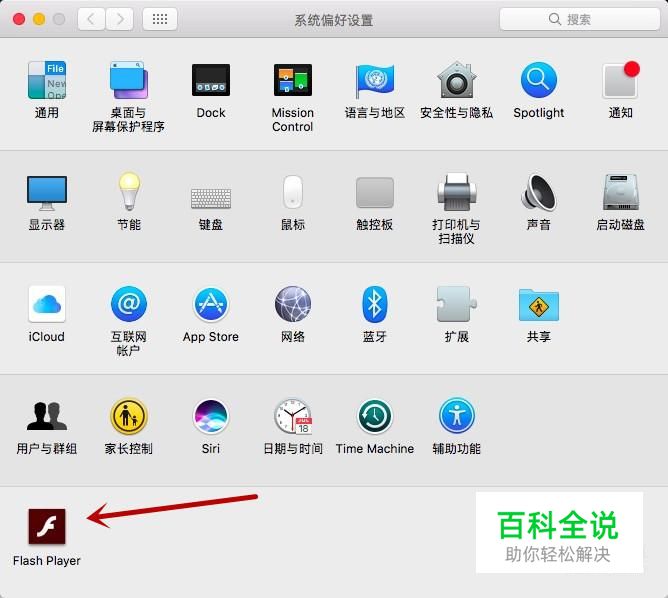Screen dimensions: 668x598
Task: Open Printers & Scanners (打印机与扫描仪) pane
Action: click(457, 192)
